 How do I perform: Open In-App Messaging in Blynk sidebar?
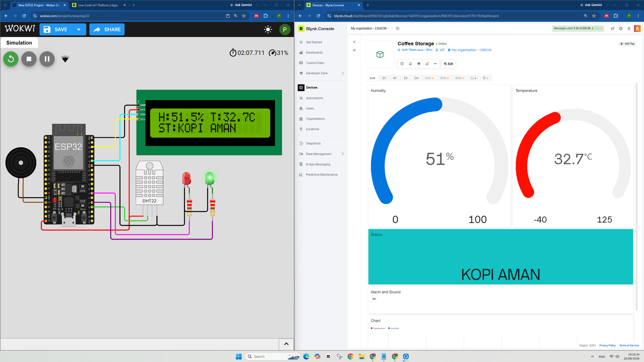pyautogui.click(x=318, y=164)
